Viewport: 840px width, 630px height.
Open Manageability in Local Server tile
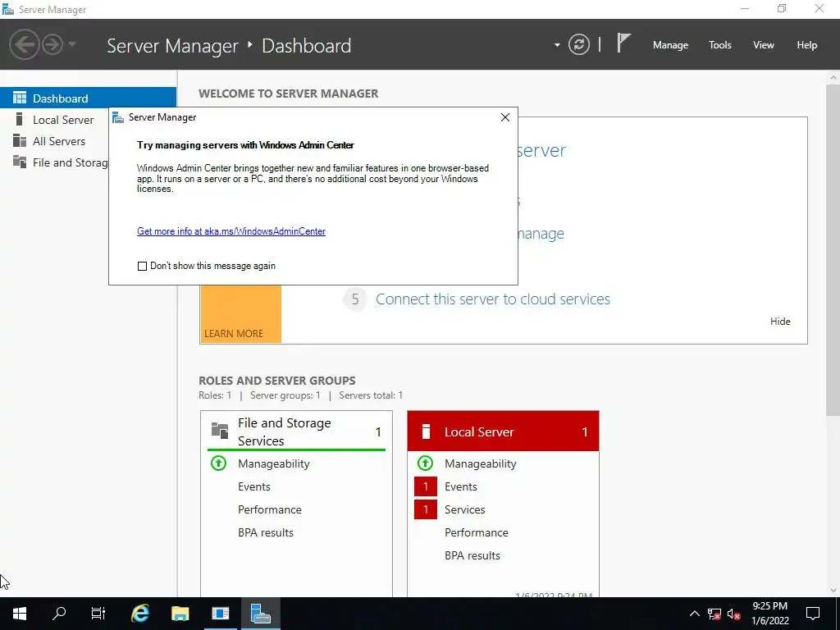[480, 464]
